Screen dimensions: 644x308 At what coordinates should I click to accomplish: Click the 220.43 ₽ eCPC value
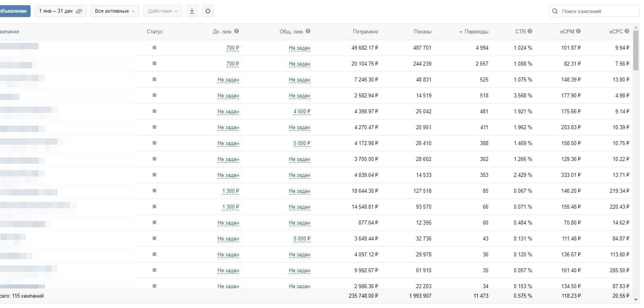coord(619,207)
